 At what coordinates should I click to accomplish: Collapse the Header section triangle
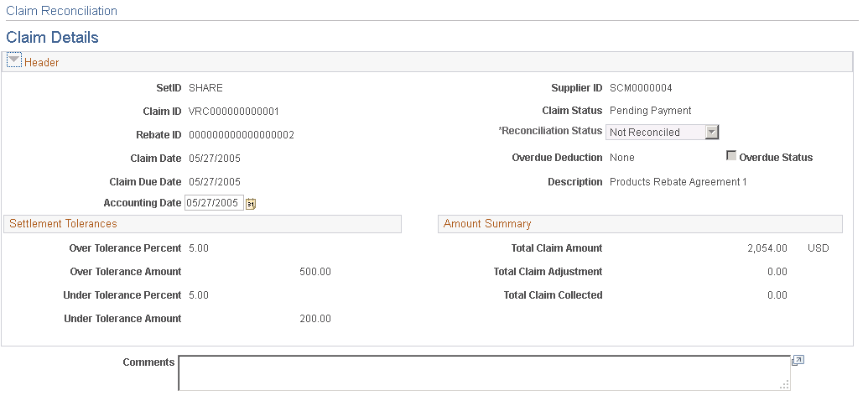[14, 61]
